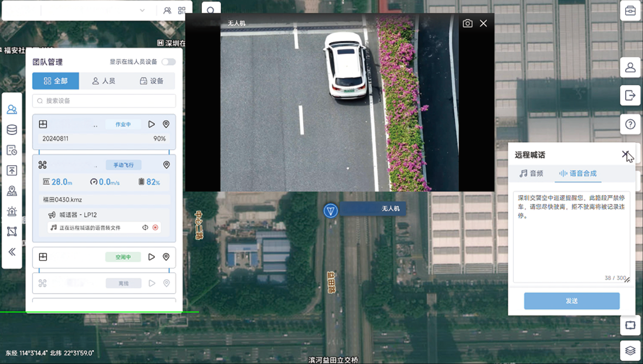Expand the top bar dropdown chevron
The height and width of the screenshot is (364, 643).
142,10
